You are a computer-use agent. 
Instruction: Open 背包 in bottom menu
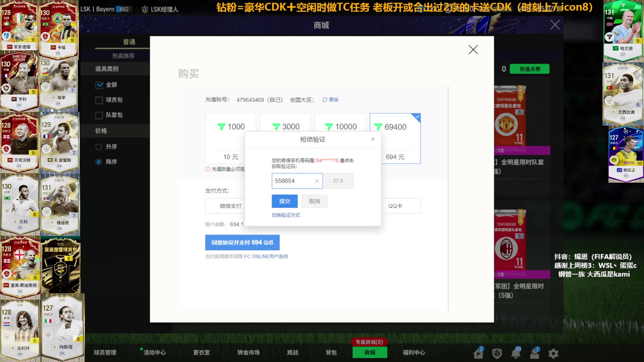point(331,353)
